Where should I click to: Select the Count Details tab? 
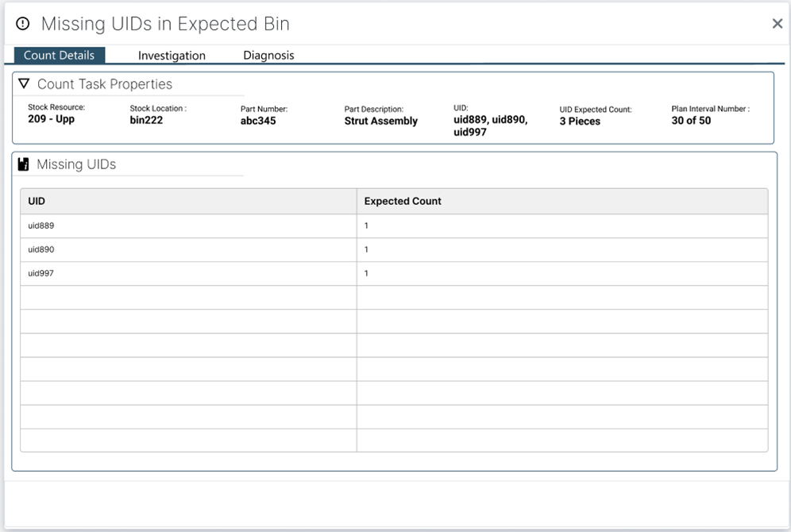click(59, 55)
